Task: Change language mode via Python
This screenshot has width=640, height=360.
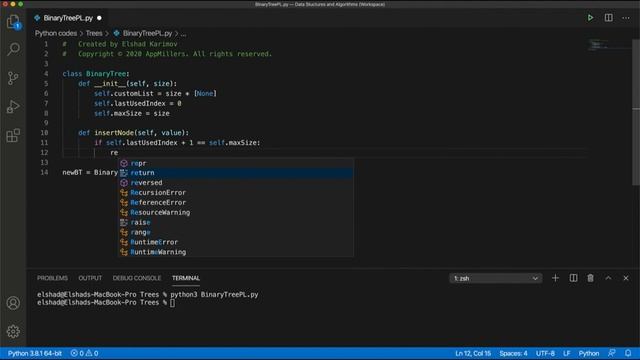Action: (589, 353)
